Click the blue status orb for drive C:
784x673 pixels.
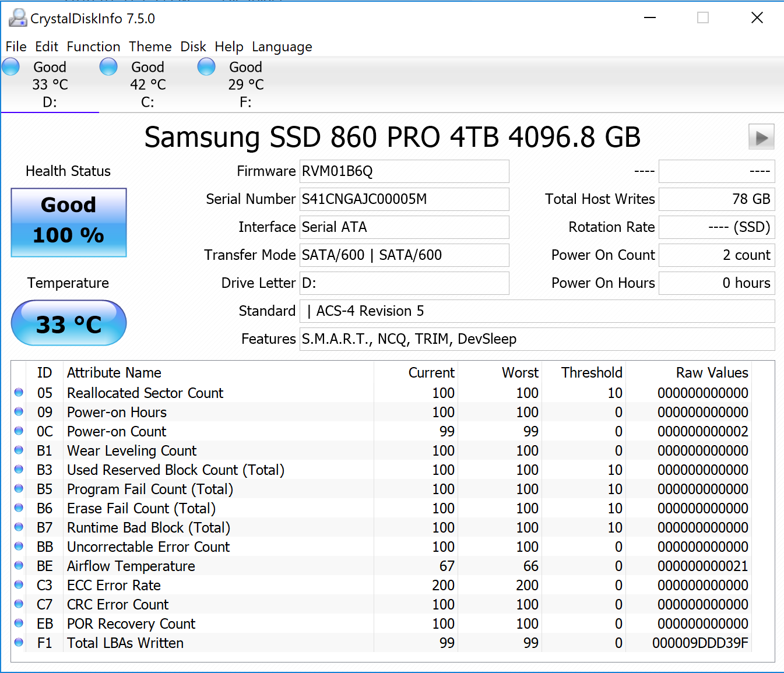coord(108,67)
